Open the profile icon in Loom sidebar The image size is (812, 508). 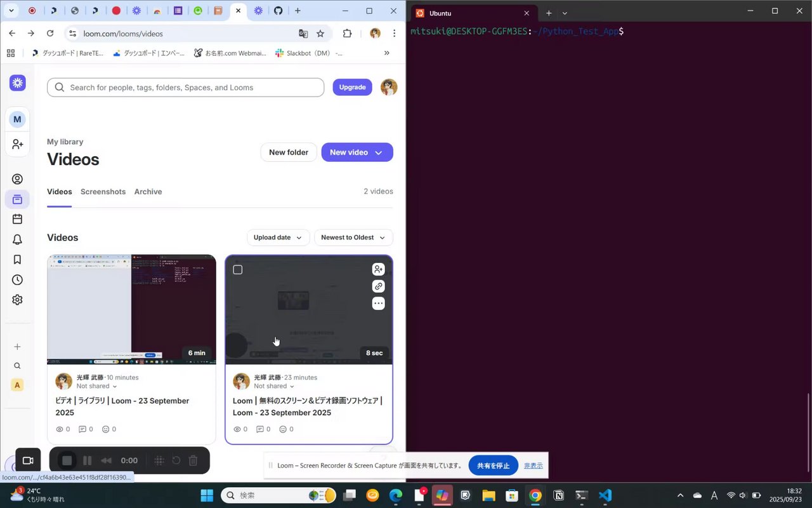(17, 179)
